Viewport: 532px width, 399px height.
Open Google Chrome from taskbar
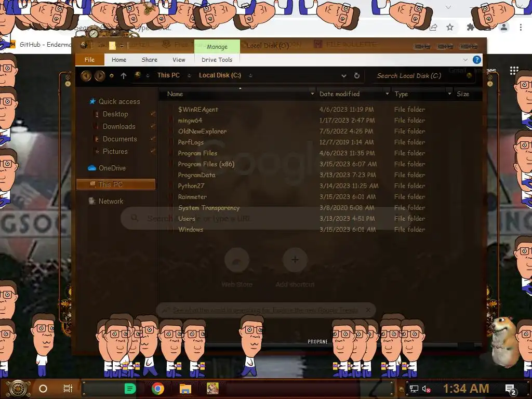coord(158,389)
